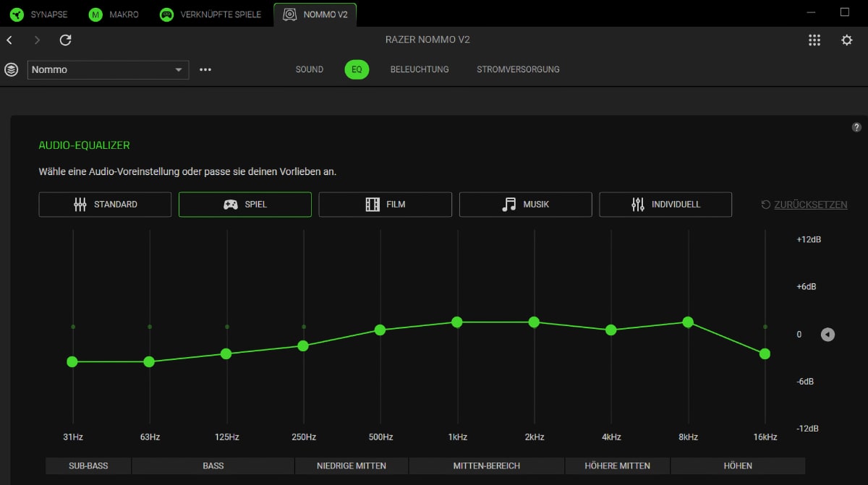Open the Stromversorgung tab
The width and height of the screenshot is (868, 485).
(518, 69)
